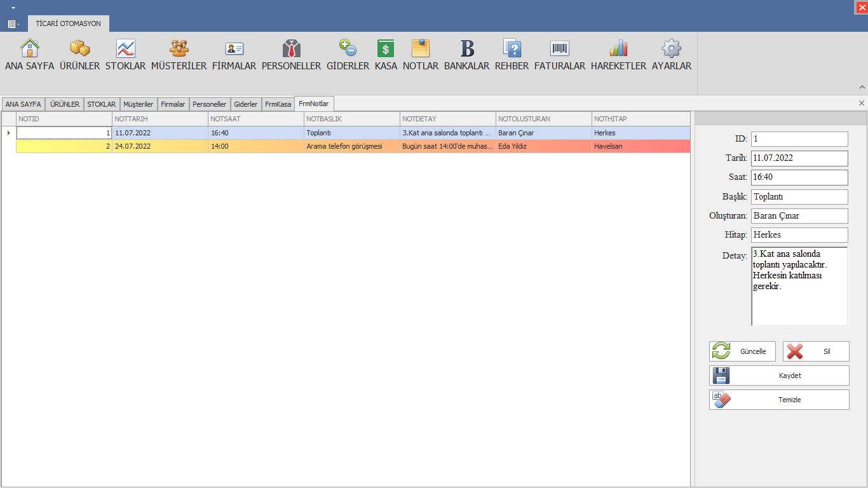This screenshot has height=488, width=868.
Task: Select the orange Arama telefon görüşmesi row
Action: tap(353, 146)
